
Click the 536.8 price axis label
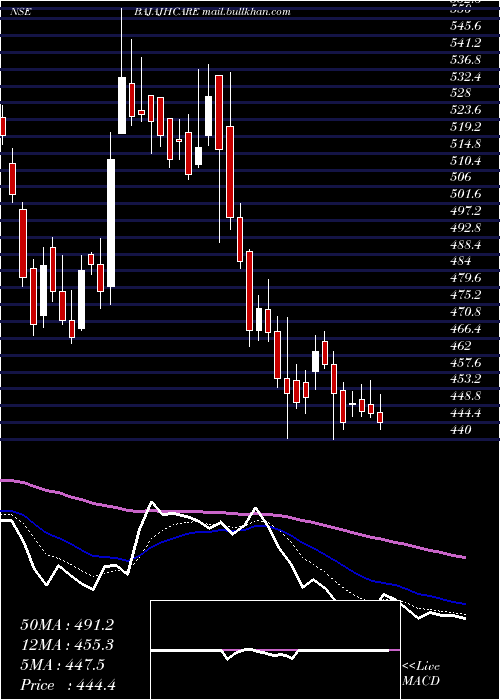pyautogui.click(x=466, y=60)
